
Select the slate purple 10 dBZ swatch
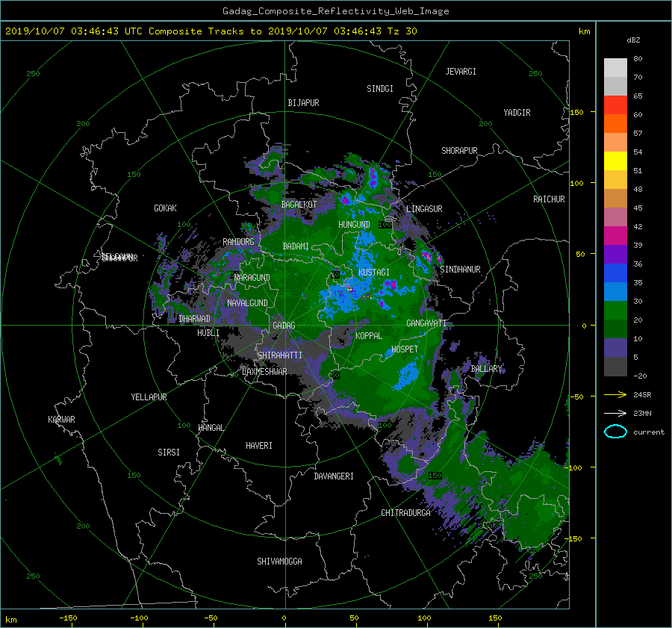[x=615, y=347]
